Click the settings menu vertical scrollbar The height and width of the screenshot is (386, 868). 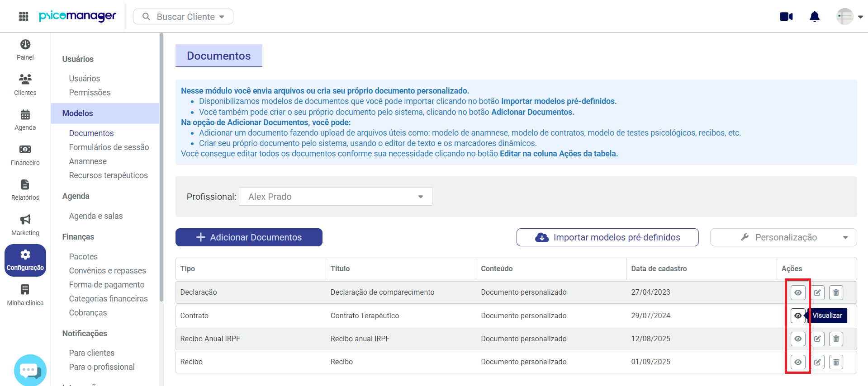point(161,167)
